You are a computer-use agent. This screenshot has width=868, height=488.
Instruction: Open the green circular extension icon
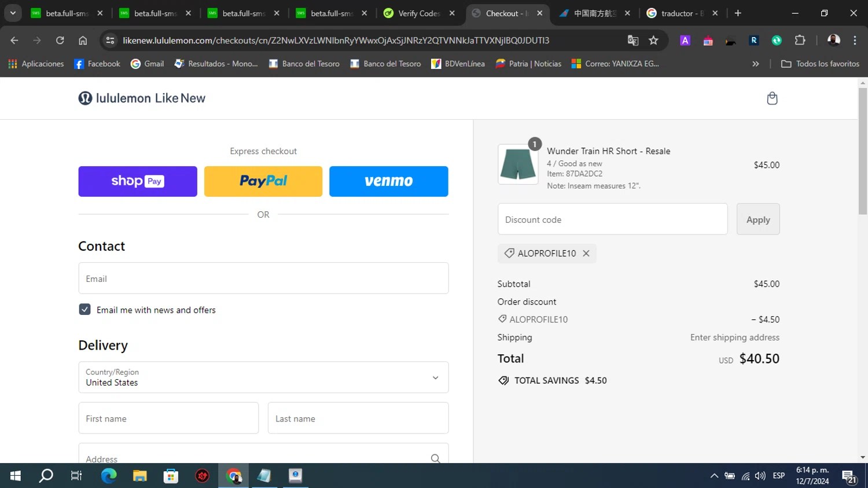click(x=777, y=40)
